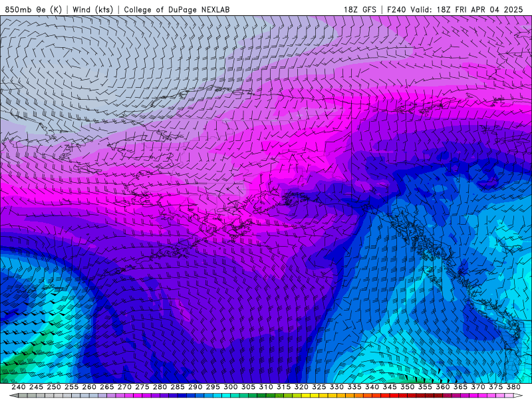Click the 305 value on the color scale
The image size is (532, 399).
pos(248,387)
